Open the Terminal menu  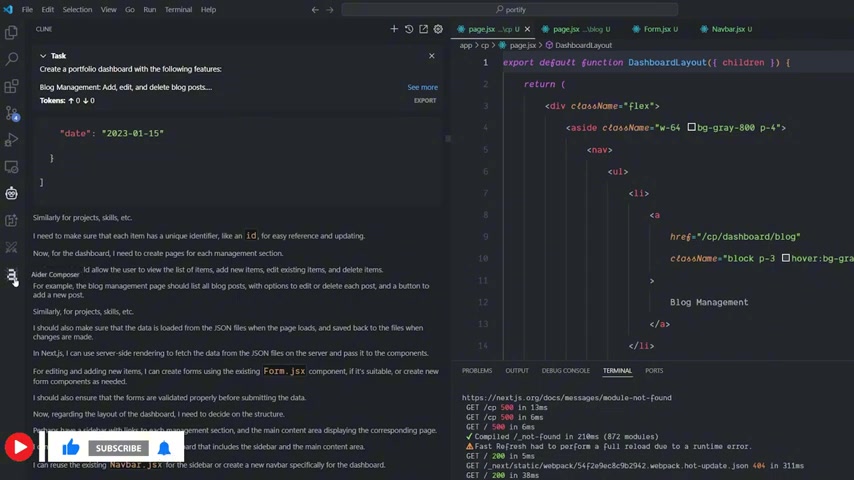pos(178,9)
